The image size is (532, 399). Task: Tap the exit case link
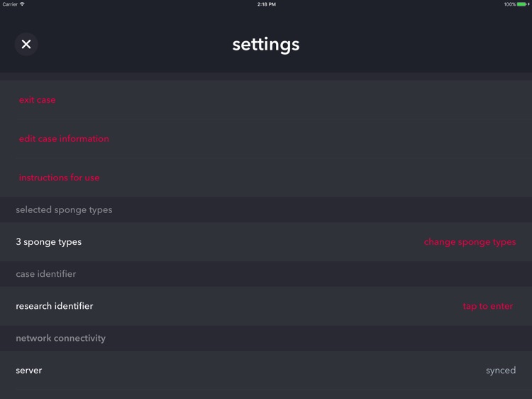38,100
